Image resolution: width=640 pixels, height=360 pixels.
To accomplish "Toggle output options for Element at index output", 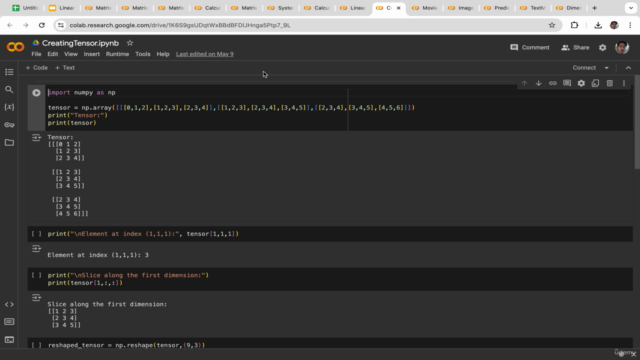I will [36, 249].
